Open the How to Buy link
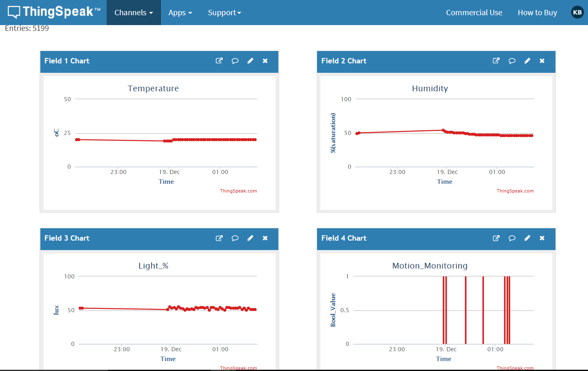 click(x=537, y=13)
